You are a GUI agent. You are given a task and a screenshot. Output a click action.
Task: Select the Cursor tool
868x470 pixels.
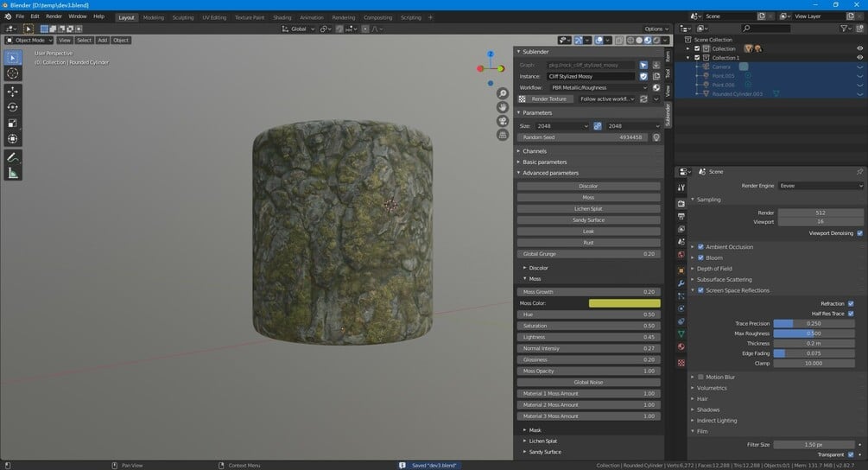(x=13, y=73)
